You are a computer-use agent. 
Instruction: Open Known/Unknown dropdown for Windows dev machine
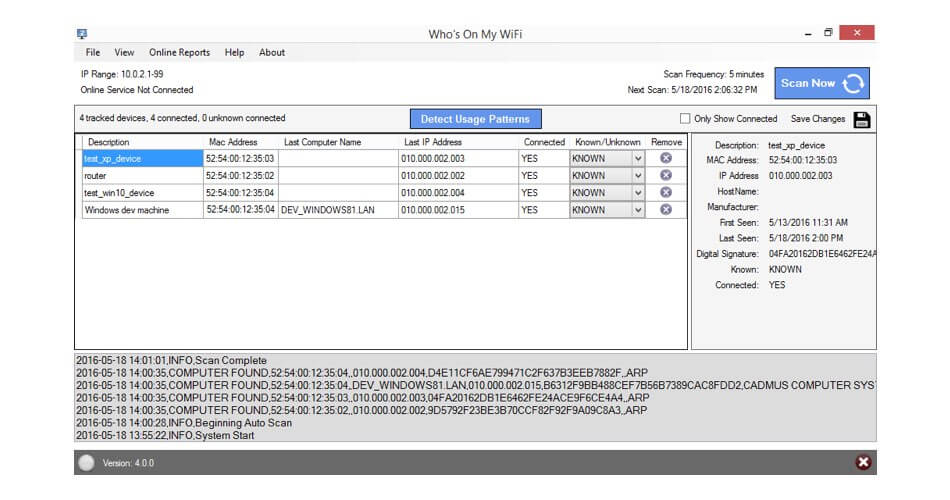pos(638,210)
